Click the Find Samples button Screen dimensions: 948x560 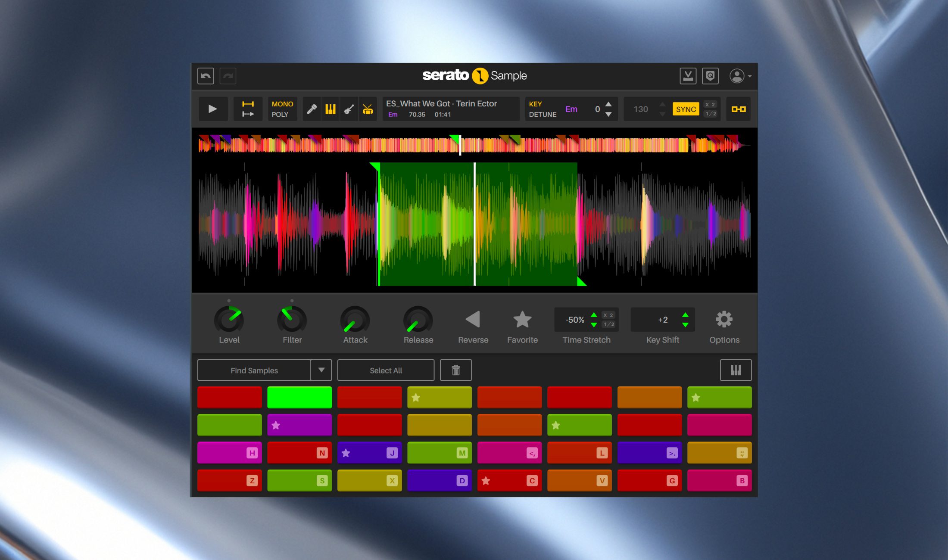pyautogui.click(x=254, y=370)
